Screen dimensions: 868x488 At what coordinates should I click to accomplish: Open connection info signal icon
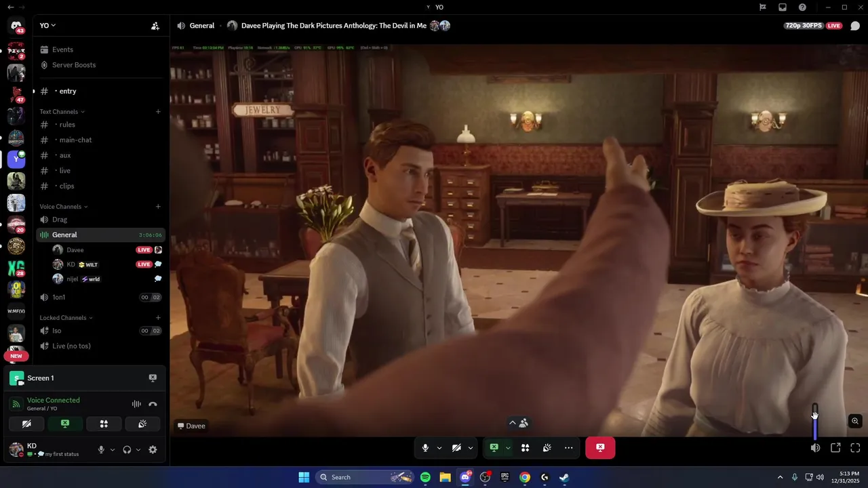point(16,404)
